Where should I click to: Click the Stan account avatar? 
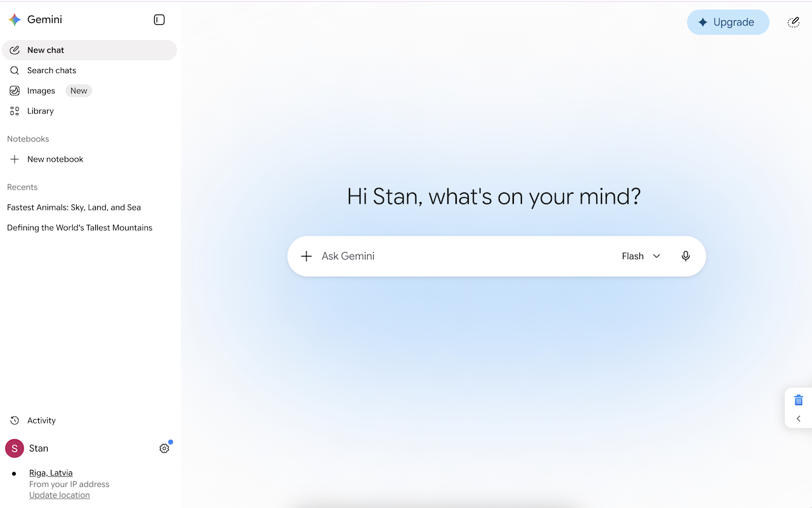point(15,448)
